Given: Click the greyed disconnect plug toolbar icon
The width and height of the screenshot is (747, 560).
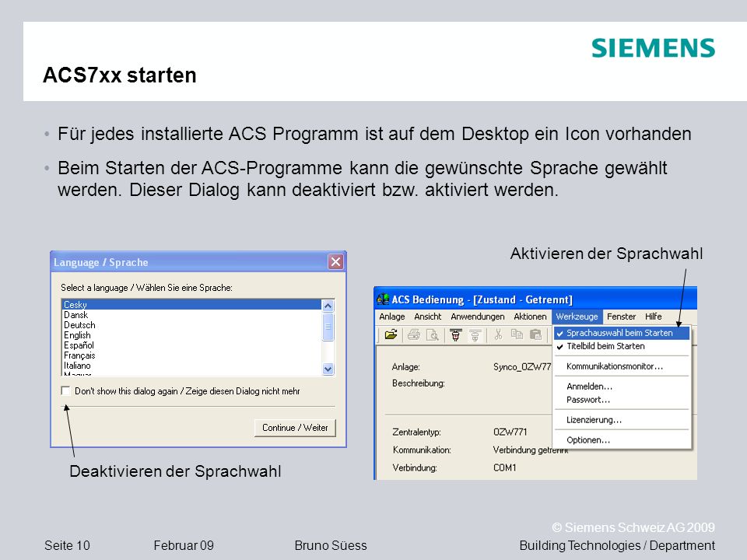Looking at the screenshot, I should [x=475, y=335].
